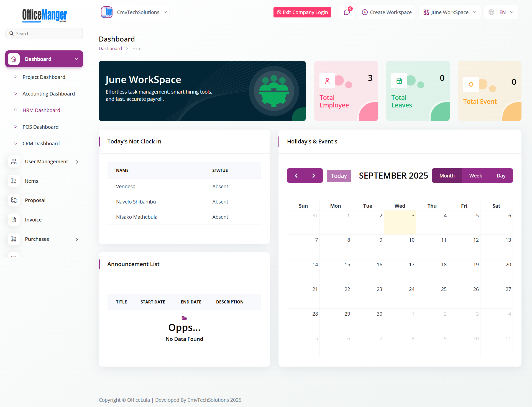532x407 pixels.
Task: Open the chat messages icon
Action: pyautogui.click(x=347, y=12)
